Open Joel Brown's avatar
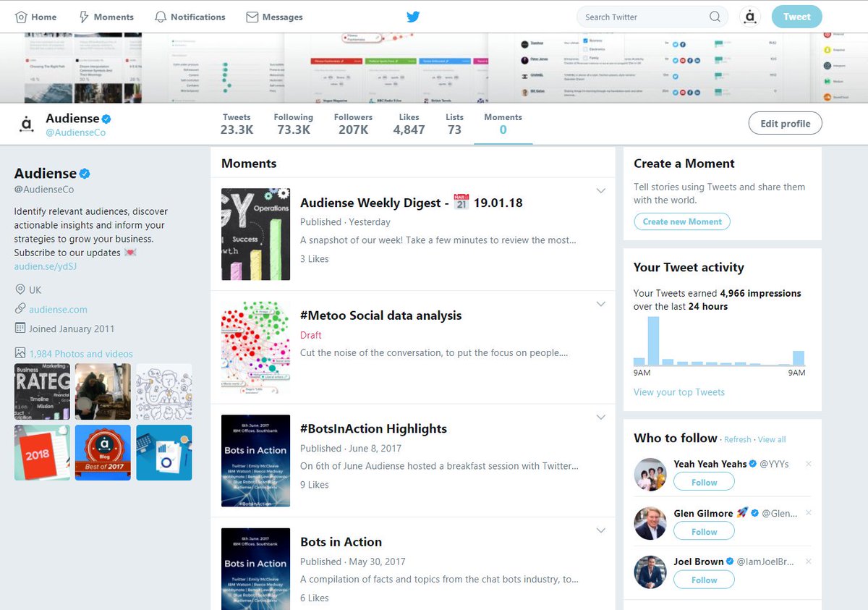The height and width of the screenshot is (610, 868). (x=650, y=572)
